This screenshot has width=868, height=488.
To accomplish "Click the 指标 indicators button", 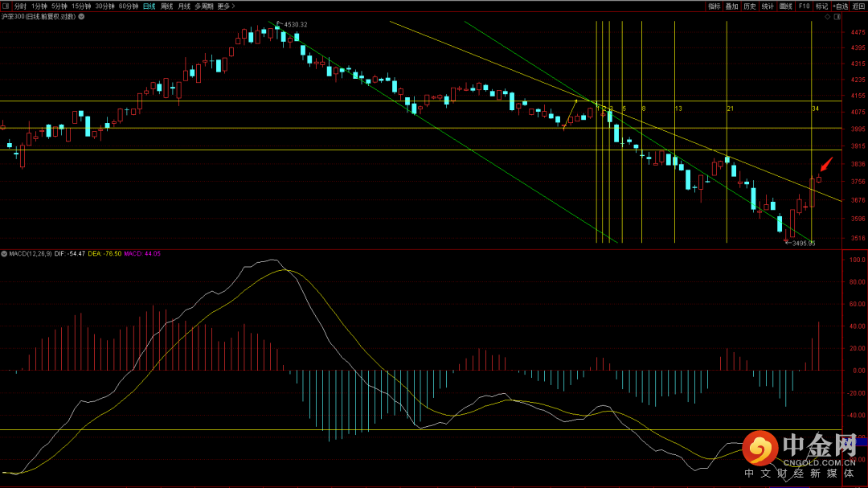I will [x=714, y=6].
